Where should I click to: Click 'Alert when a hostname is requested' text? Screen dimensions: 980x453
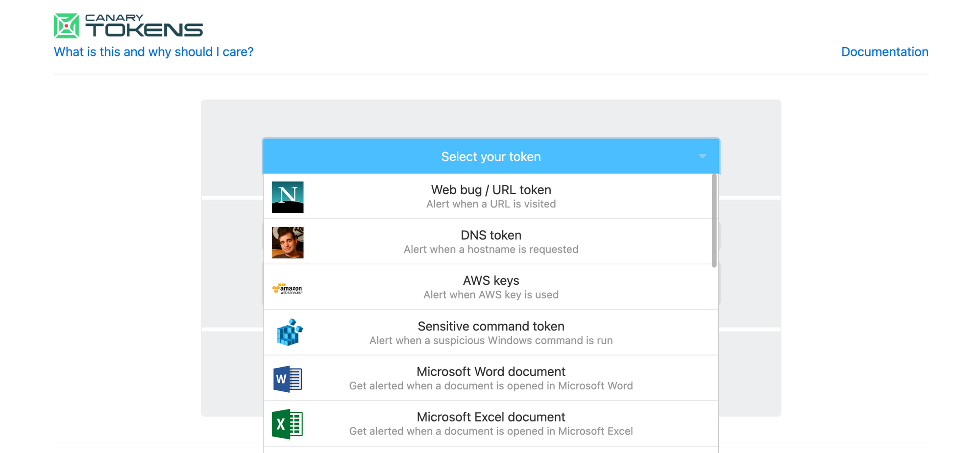491,250
